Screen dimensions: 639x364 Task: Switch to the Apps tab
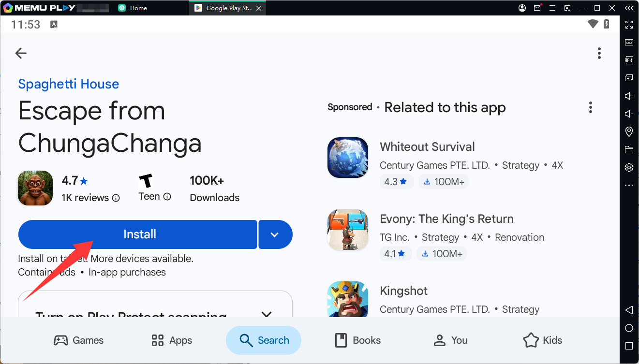(172, 340)
